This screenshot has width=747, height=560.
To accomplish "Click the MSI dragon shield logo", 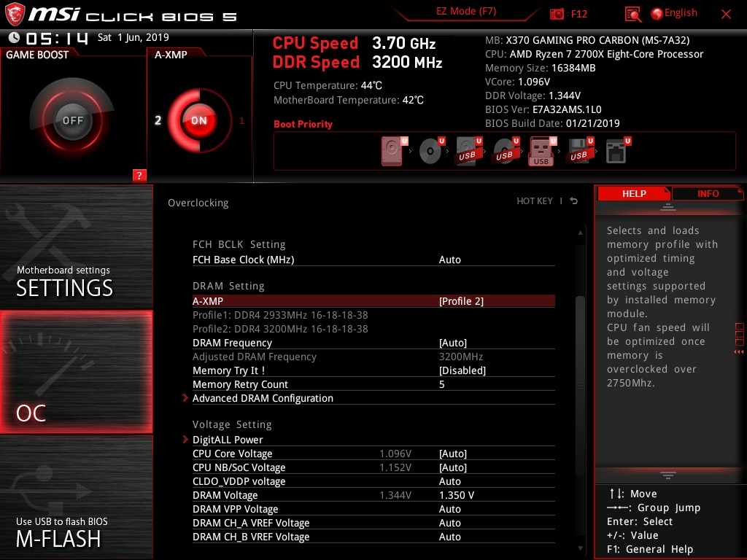I will 15,14.
